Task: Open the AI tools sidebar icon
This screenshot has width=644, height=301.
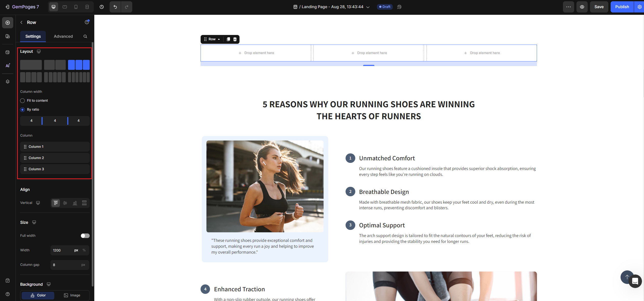Action: [8, 66]
